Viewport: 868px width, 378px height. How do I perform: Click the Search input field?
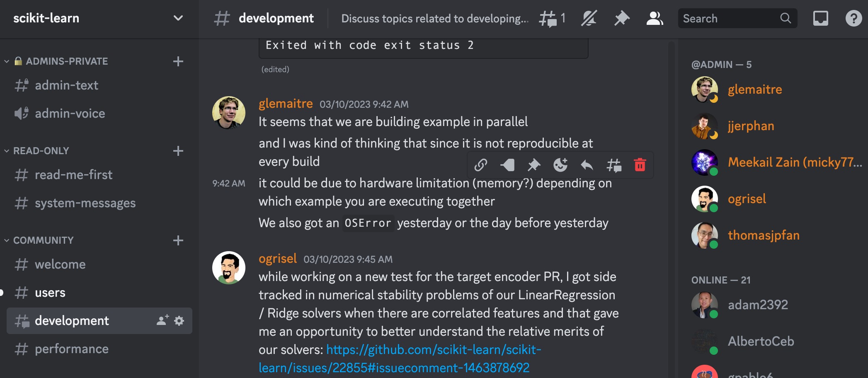pos(730,19)
